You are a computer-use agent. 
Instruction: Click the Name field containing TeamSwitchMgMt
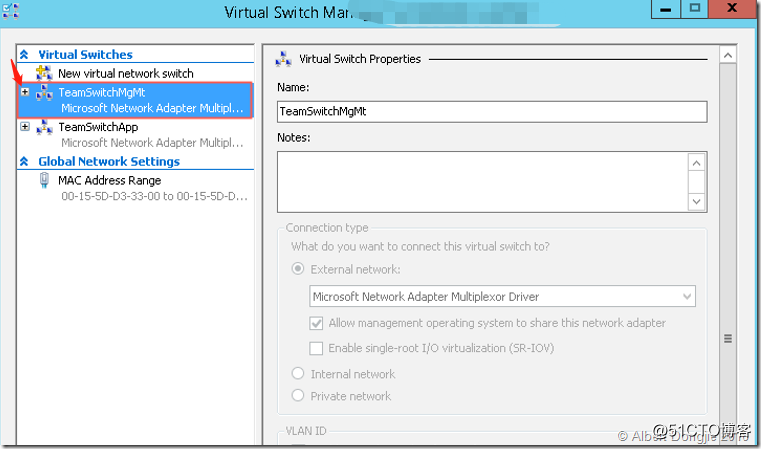(492, 112)
